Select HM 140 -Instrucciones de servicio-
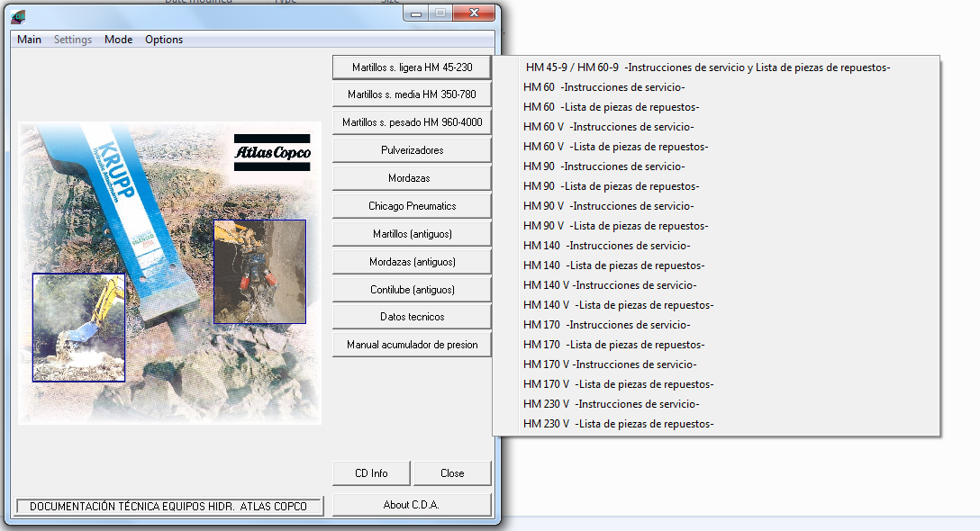 point(716,246)
